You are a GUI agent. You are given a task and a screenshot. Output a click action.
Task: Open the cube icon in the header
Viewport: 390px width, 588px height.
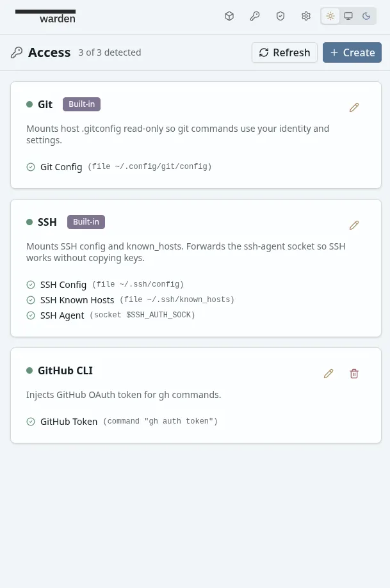click(x=229, y=16)
